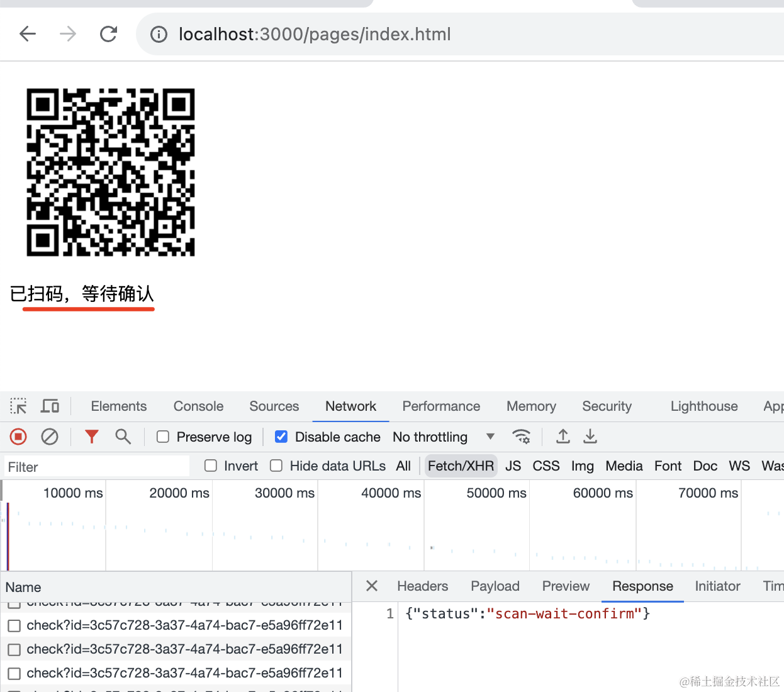
Task: Switch to the Console tab
Action: pos(198,406)
